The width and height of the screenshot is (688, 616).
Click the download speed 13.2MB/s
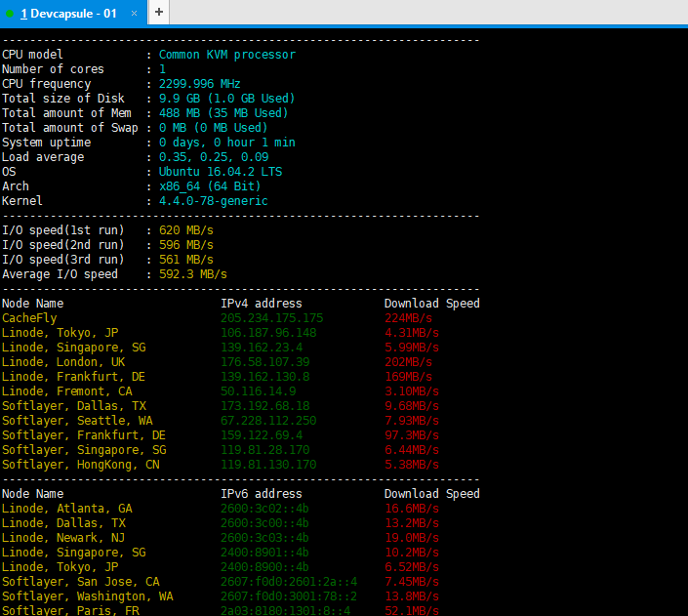[x=412, y=523]
